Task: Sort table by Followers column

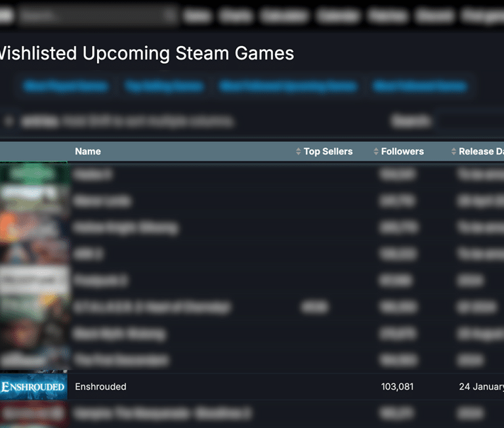Action: coord(402,152)
